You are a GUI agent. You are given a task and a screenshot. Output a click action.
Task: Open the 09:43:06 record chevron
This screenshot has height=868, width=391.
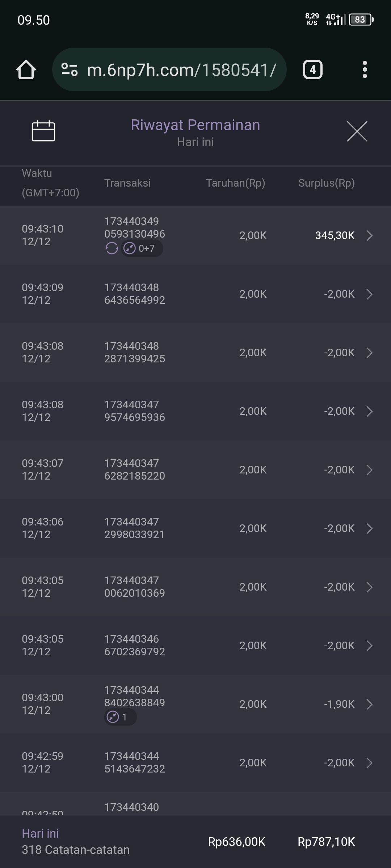tap(369, 528)
